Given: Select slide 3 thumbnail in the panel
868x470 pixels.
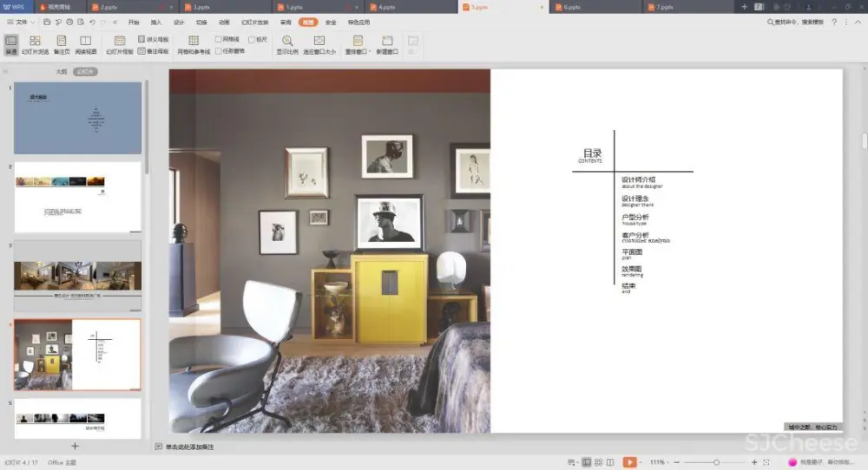Looking at the screenshot, I should pos(77,276).
